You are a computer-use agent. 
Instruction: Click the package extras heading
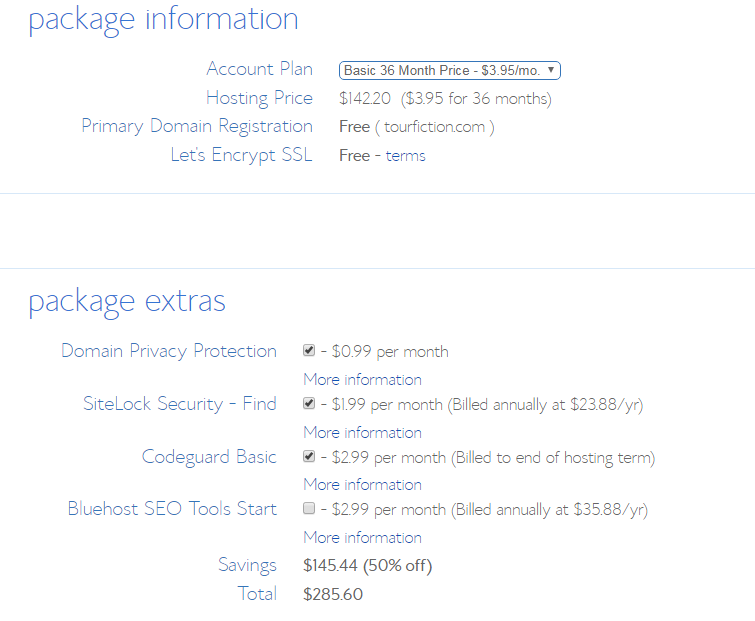click(127, 301)
